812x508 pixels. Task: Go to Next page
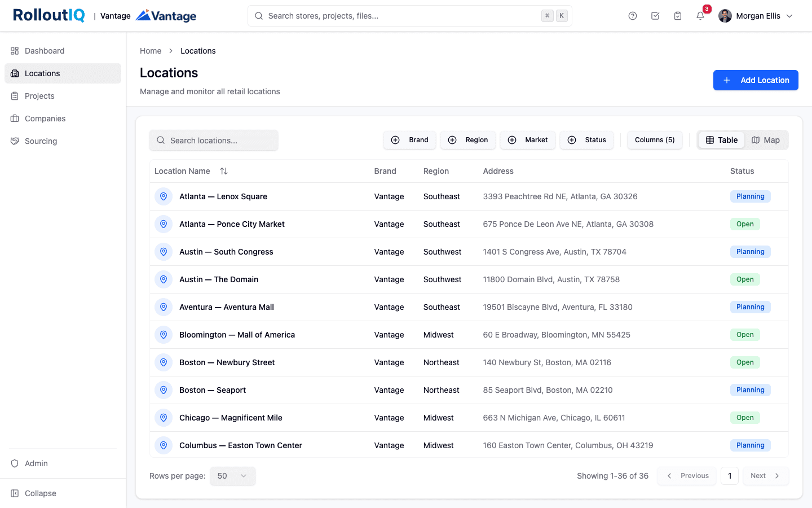coord(766,476)
